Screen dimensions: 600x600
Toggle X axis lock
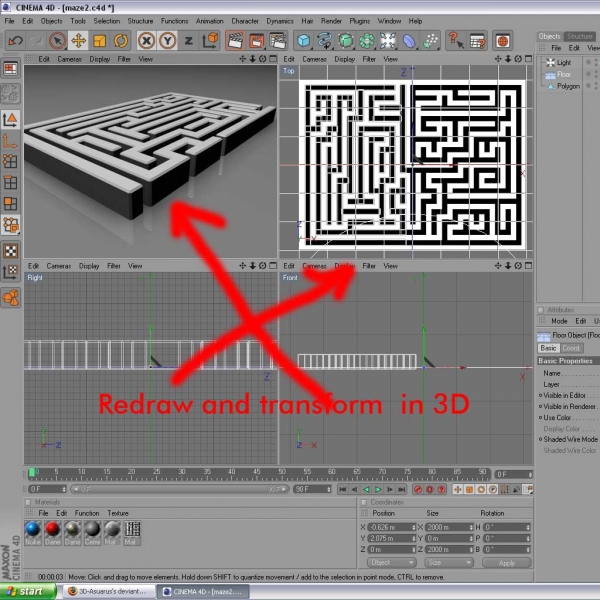tap(146, 41)
